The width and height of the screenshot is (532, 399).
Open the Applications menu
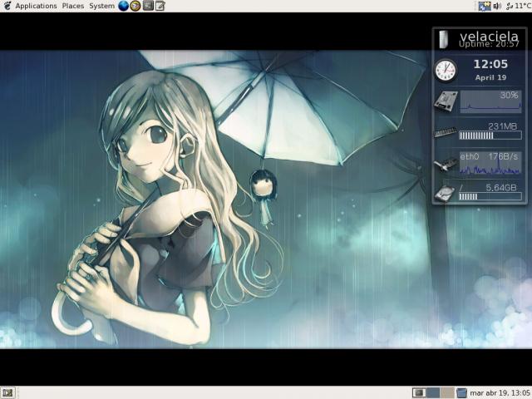click(x=36, y=6)
